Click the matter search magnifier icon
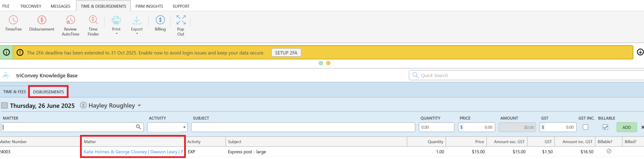Screen dimensions: 644x159 (x=138, y=127)
